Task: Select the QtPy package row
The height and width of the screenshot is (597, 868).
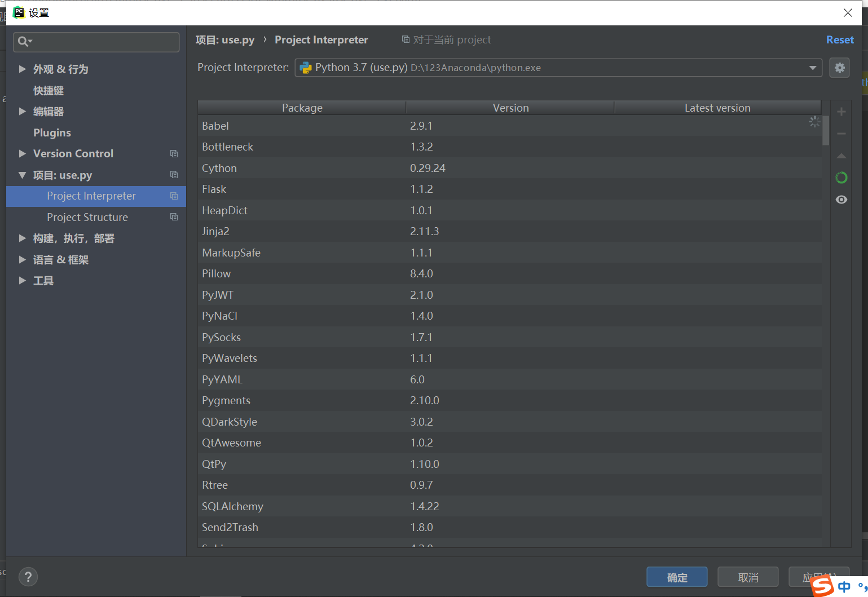Action: click(510, 464)
